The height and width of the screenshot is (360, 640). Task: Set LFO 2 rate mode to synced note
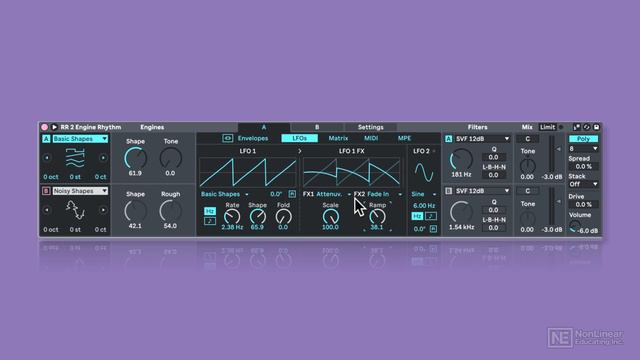431,216
